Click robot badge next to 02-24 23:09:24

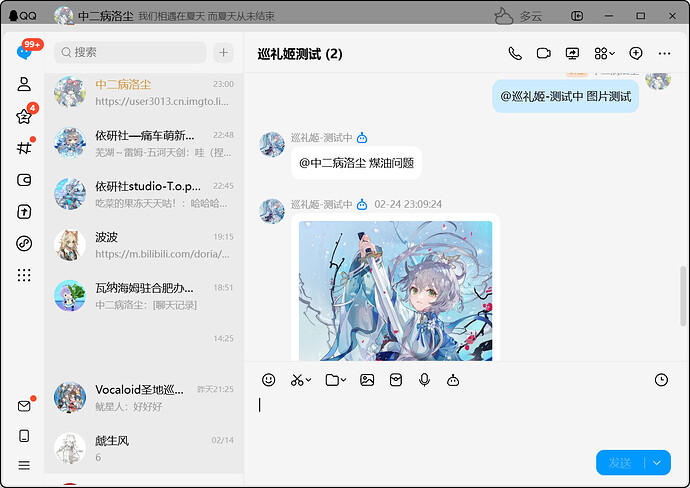click(x=362, y=204)
